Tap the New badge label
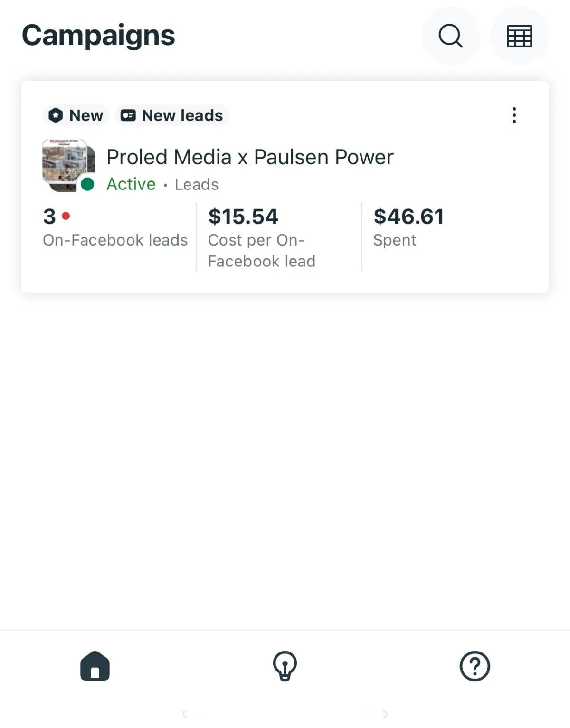 [86, 115]
